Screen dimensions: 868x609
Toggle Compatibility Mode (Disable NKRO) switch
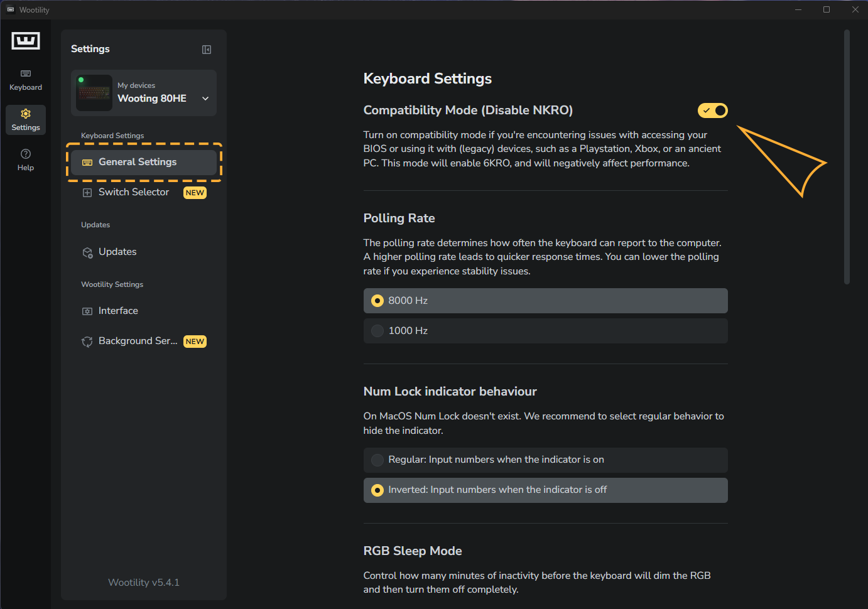click(713, 110)
